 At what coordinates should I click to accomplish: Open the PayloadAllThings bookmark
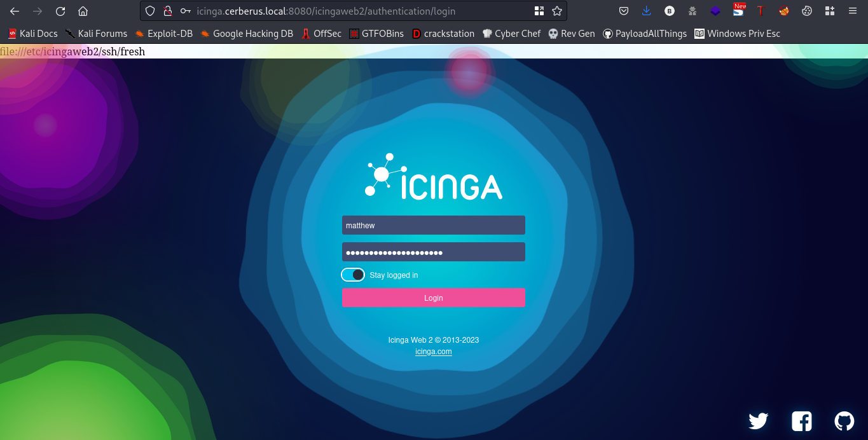click(x=645, y=34)
